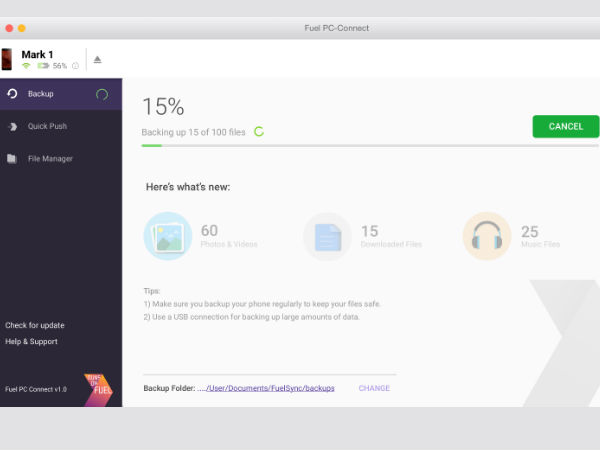This screenshot has height=450, width=600.
Task: Select Check for update link
Action: coord(35,325)
